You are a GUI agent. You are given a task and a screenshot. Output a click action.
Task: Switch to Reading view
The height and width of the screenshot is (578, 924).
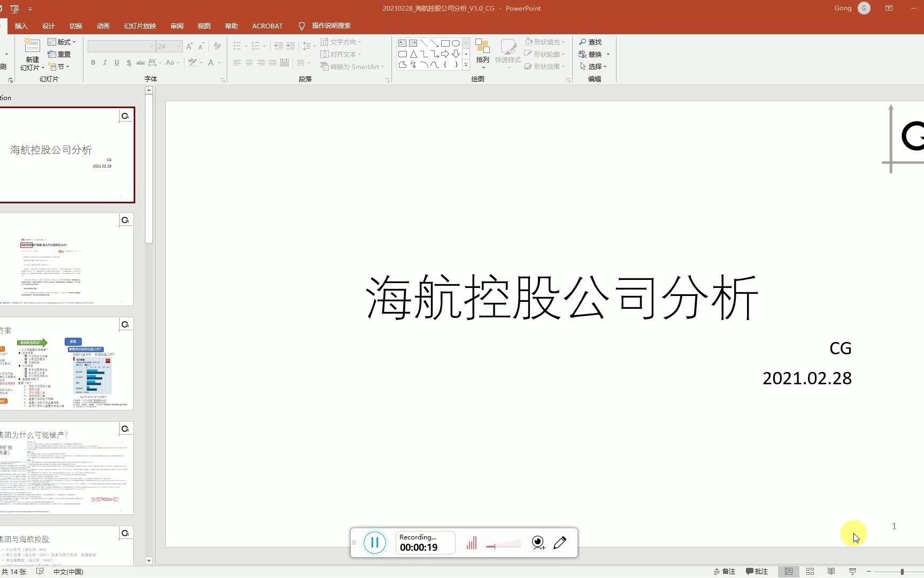click(x=831, y=572)
